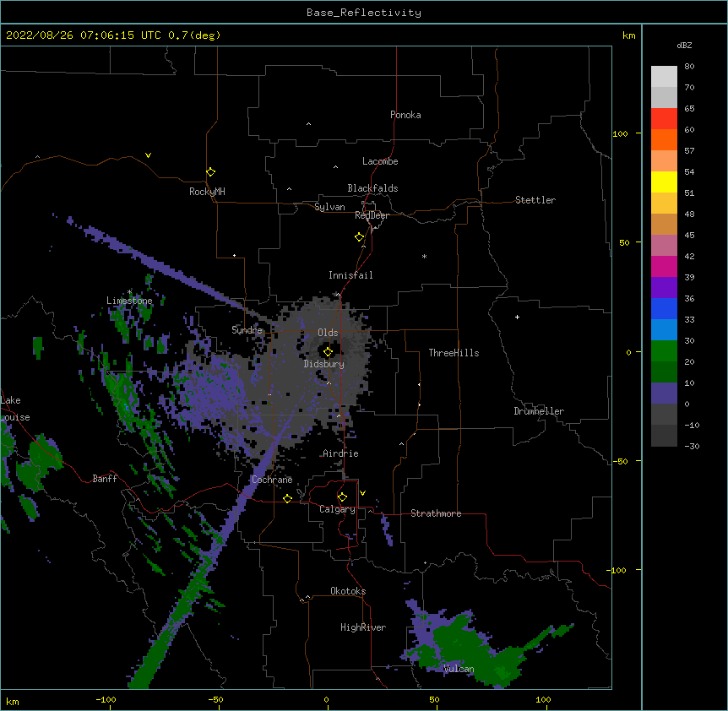The width and height of the screenshot is (728, 711).
Task: Pick the slate-blue 10-0 dBZ legend swatch
Action: (664, 393)
